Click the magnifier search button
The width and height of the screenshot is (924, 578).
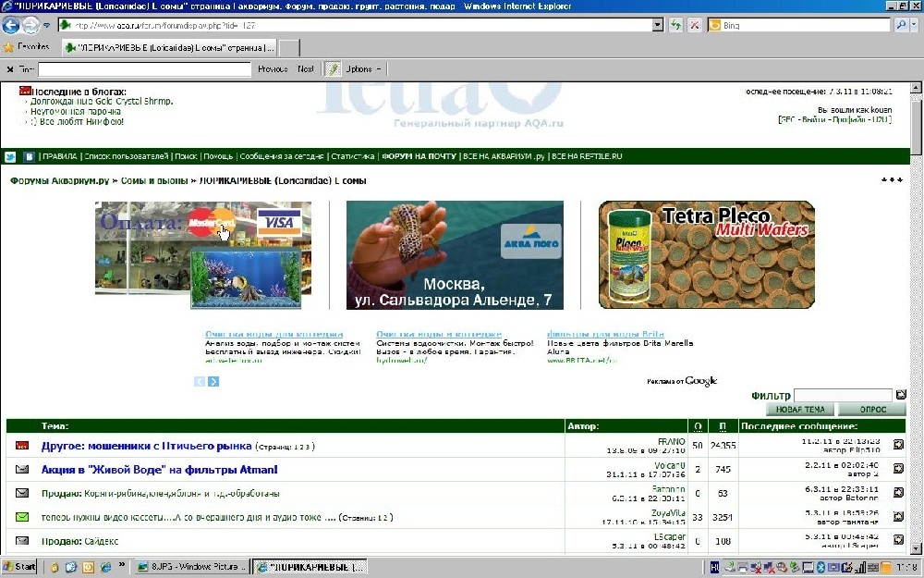(900, 25)
